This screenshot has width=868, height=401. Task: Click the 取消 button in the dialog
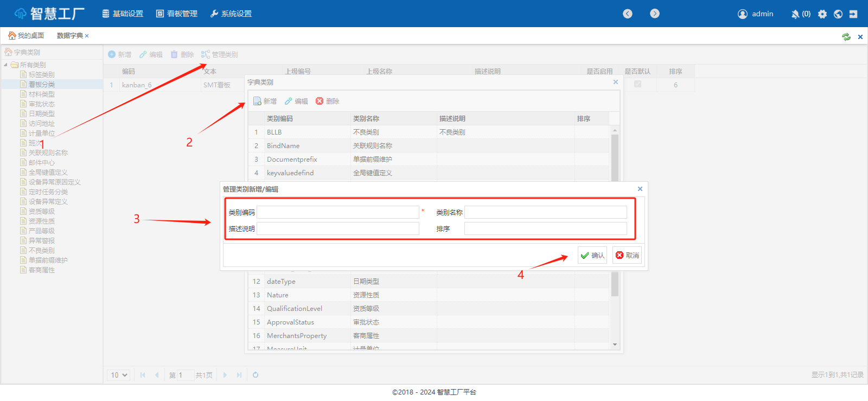[x=627, y=255]
